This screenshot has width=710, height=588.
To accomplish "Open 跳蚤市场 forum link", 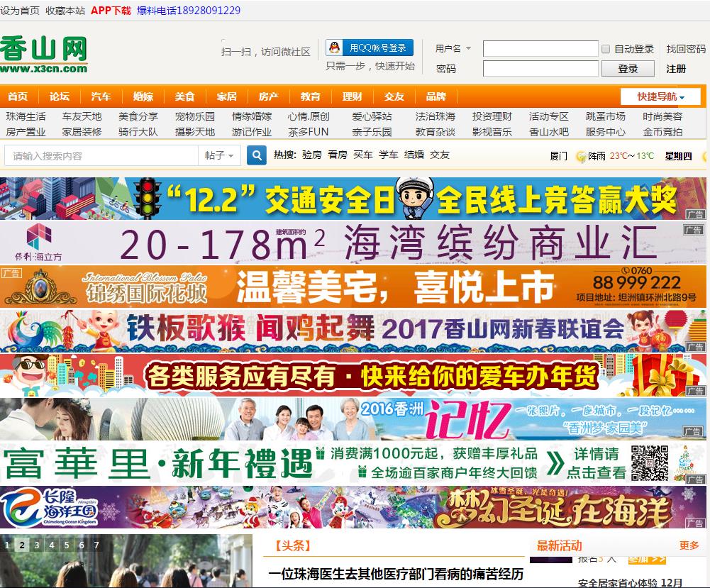I will click(x=606, y=116).
